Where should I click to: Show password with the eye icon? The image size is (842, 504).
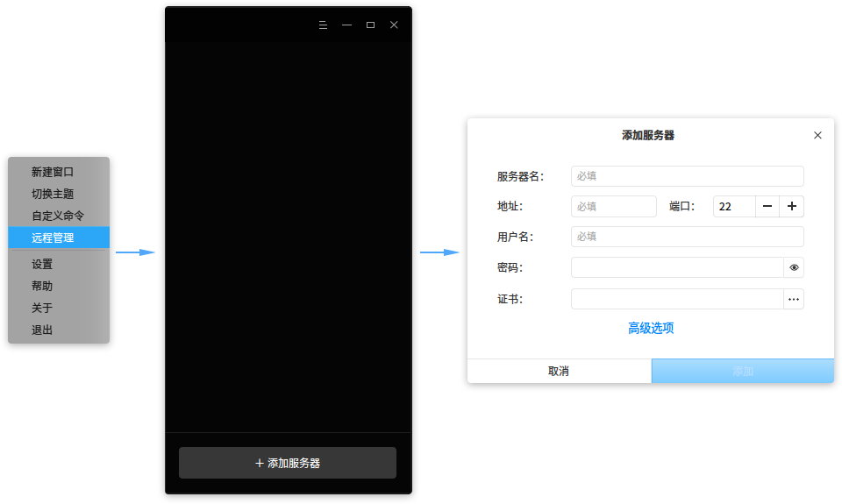tap(794, 267)
